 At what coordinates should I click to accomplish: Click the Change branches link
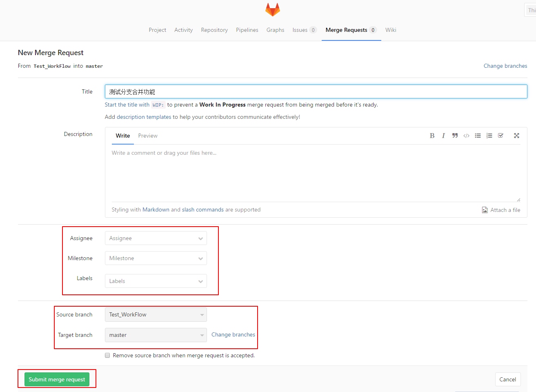[x=505, y=66]
